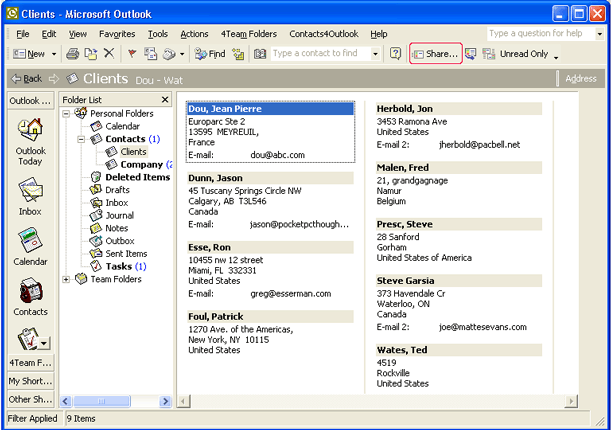Open the 4Team Folders menu

click(x=247, y=33)
